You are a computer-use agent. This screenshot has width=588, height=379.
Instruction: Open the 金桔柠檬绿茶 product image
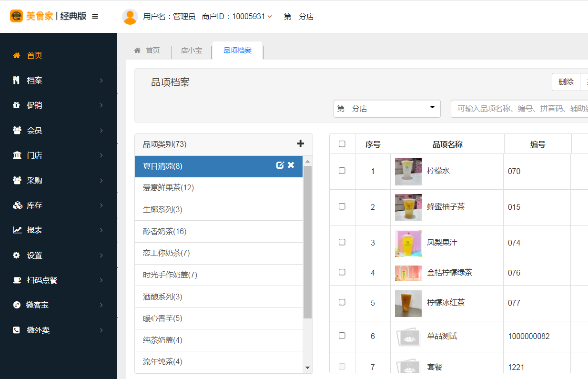408,273
